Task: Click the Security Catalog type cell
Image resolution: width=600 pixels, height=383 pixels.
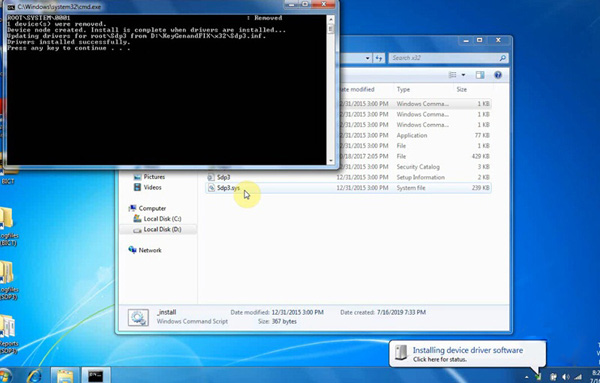Action: click(x=418, y=167)
